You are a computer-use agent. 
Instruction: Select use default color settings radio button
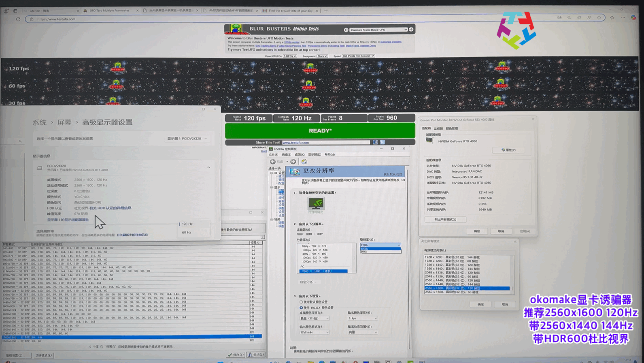[x=301, y=302]
